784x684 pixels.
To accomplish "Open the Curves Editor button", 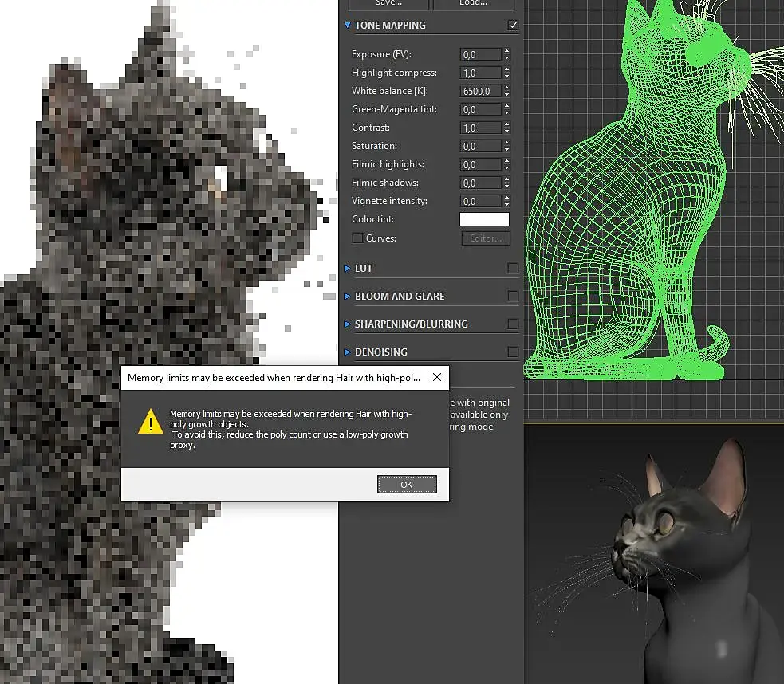I will coord(484,238).
